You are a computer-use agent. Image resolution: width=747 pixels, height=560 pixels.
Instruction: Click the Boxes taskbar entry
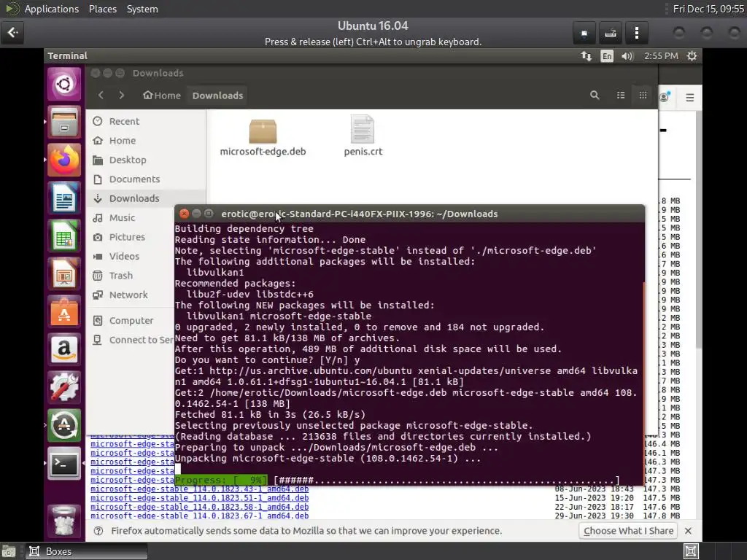(86, 551)
